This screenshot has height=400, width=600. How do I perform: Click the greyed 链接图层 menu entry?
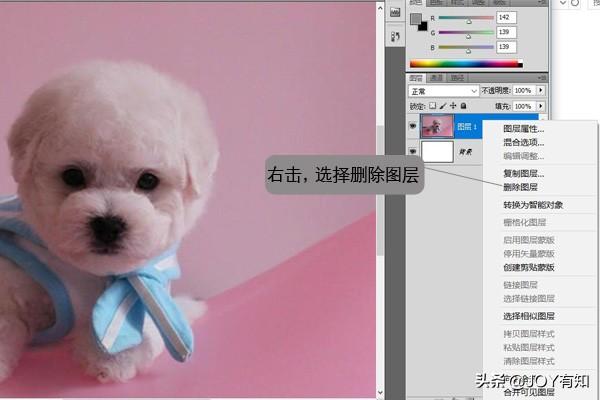coord(520,285)
